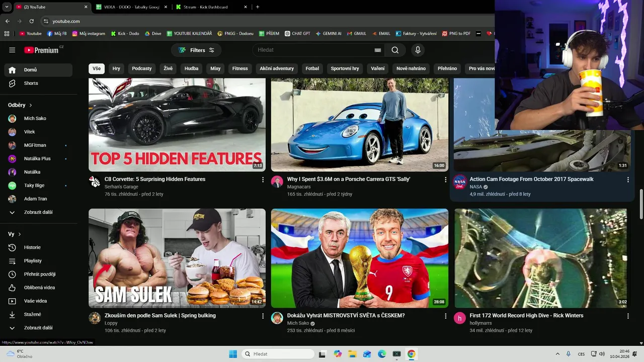
Task: Select the Fitness filter chip
Action: (240, 68)
